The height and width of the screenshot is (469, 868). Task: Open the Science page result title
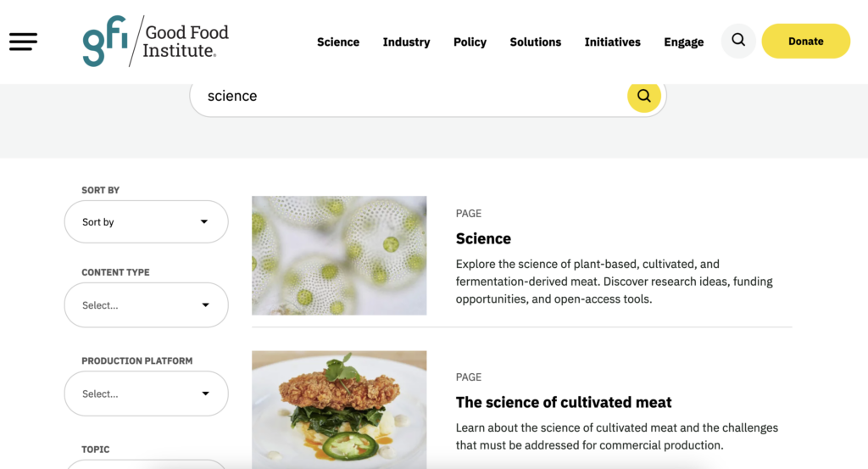[483, 239]
